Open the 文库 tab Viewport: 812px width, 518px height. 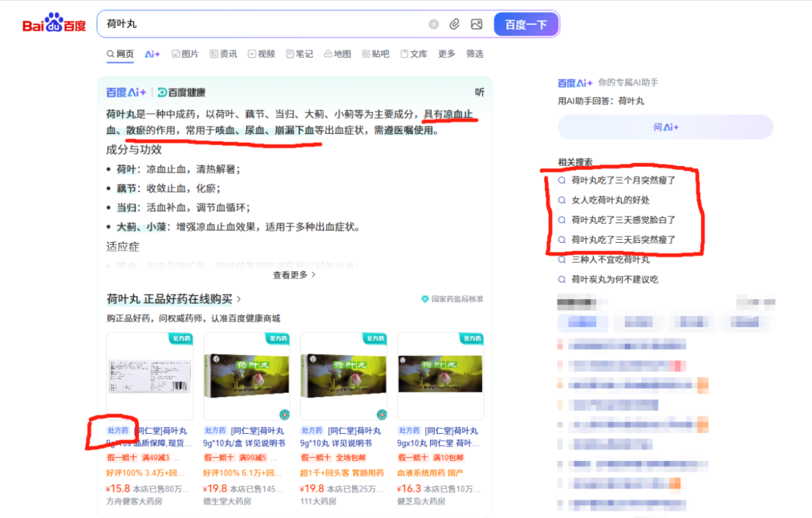(414, 54)
